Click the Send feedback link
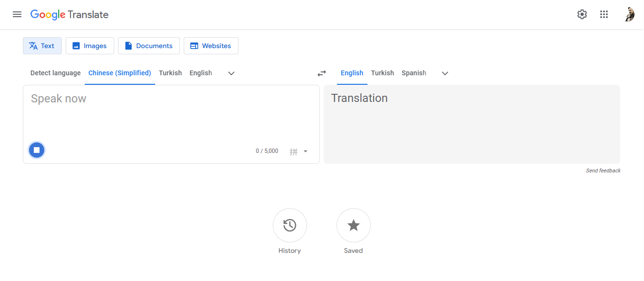The width and height of the screenshot is (644, 281). click(x=603, y=170)
